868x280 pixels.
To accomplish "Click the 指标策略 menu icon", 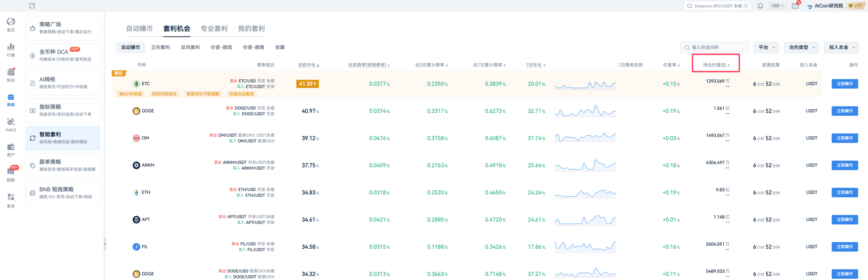I will 33,110.
